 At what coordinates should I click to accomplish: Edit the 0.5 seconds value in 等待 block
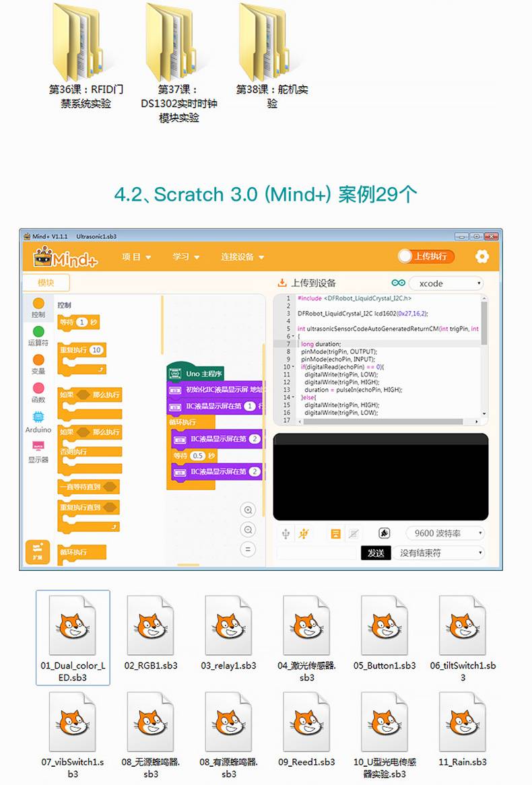(x=198, y=456)
